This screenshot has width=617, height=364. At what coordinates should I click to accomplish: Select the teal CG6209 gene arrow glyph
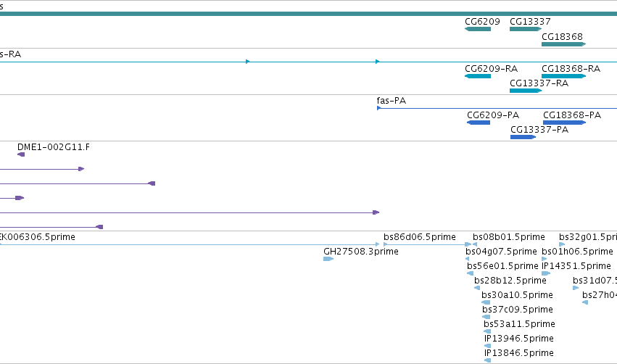click(478, 29)
